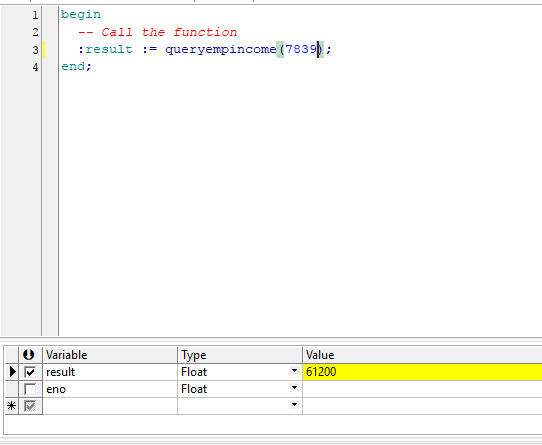Viewport: 542px width, 445px height.
Task: Enable the eno variable checkbox
Action: pos(30,389)
